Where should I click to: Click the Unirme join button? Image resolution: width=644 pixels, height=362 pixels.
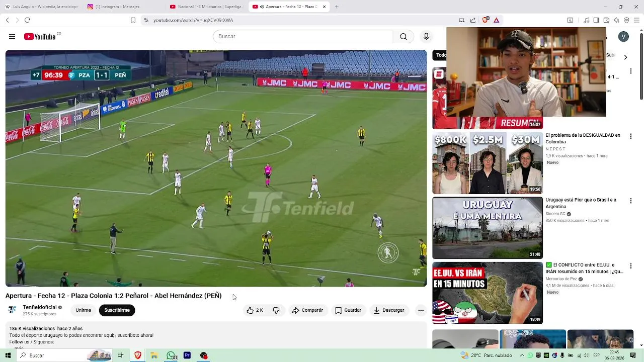pos(84,310)
